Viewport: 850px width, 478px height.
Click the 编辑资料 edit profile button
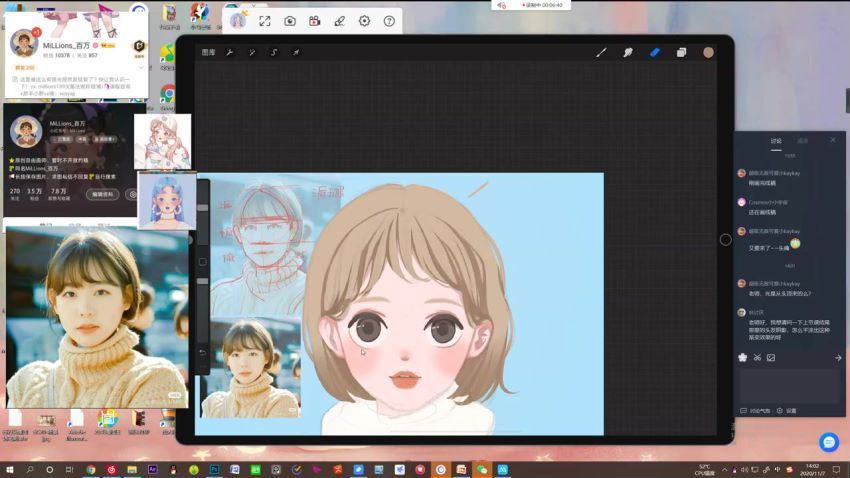click(101, 194)
